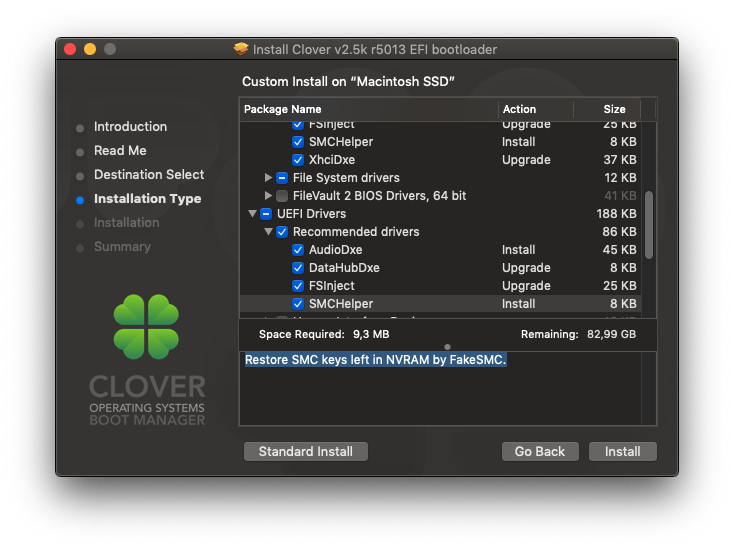Click 'Remaining: 82,99 GB' text
The width and height of the screenshot is (734, 550).
[578, 334]
